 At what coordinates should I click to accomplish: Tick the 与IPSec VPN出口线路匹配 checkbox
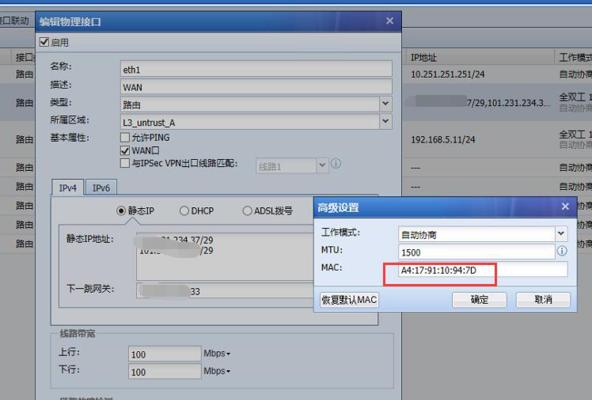[125, 163]
